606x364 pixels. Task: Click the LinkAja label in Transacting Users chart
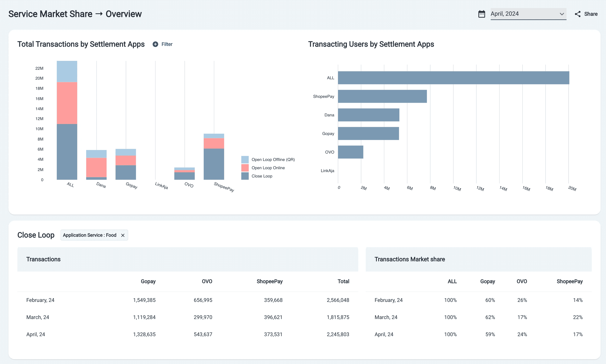tap(327, 171)
